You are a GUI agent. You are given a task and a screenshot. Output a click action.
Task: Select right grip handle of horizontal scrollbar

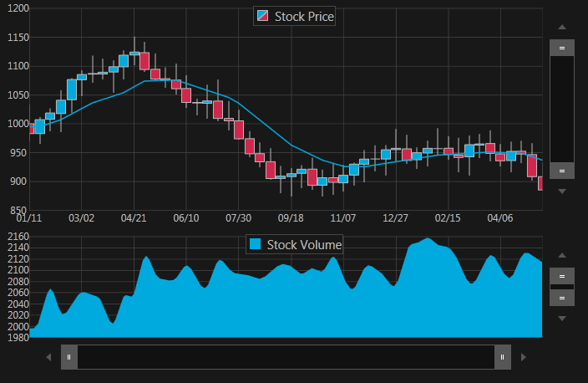tap(502, 357)
